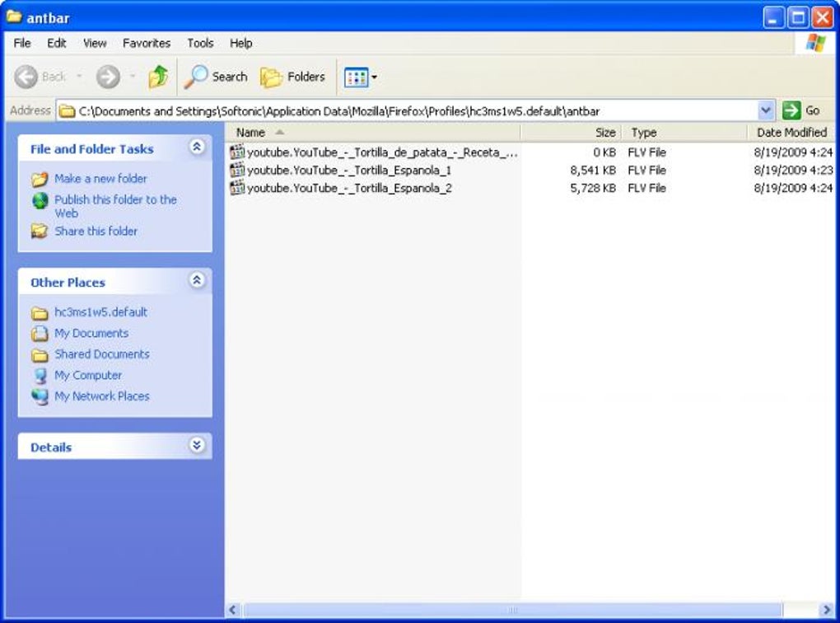The height and width of the screenshot is (623, 840).
Task: Collapse File and Folder Tasks panel
Action: [197, 147]
